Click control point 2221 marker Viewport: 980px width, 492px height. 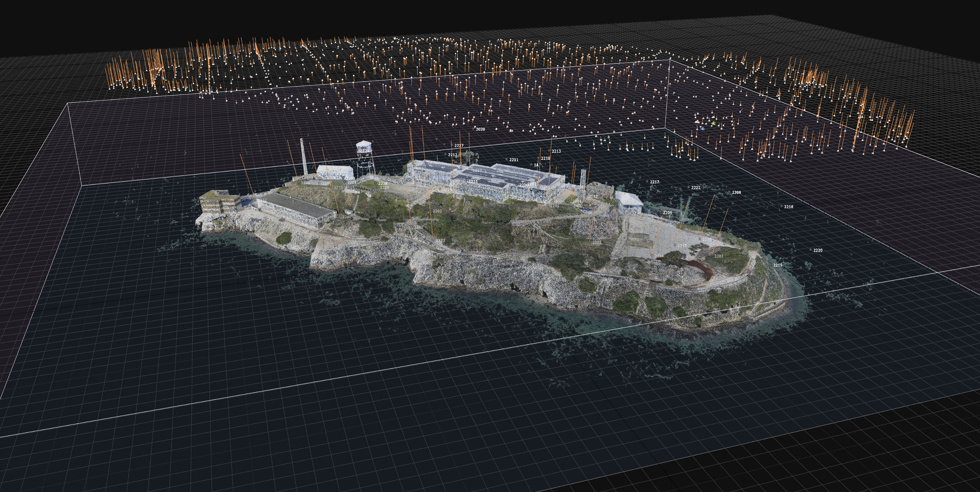tap(689, 187)
